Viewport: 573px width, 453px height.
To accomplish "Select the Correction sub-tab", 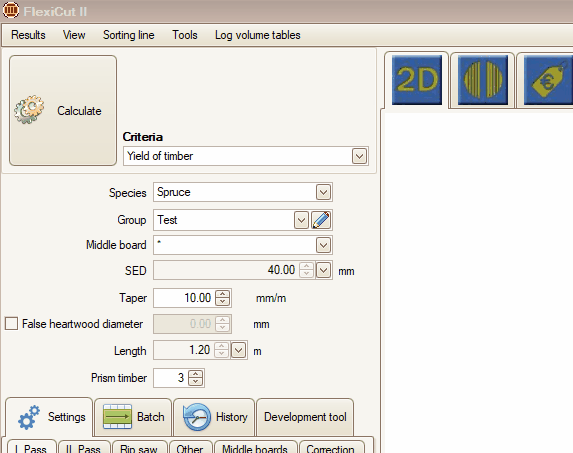I will pyautogui.click(x=331, y=448).
